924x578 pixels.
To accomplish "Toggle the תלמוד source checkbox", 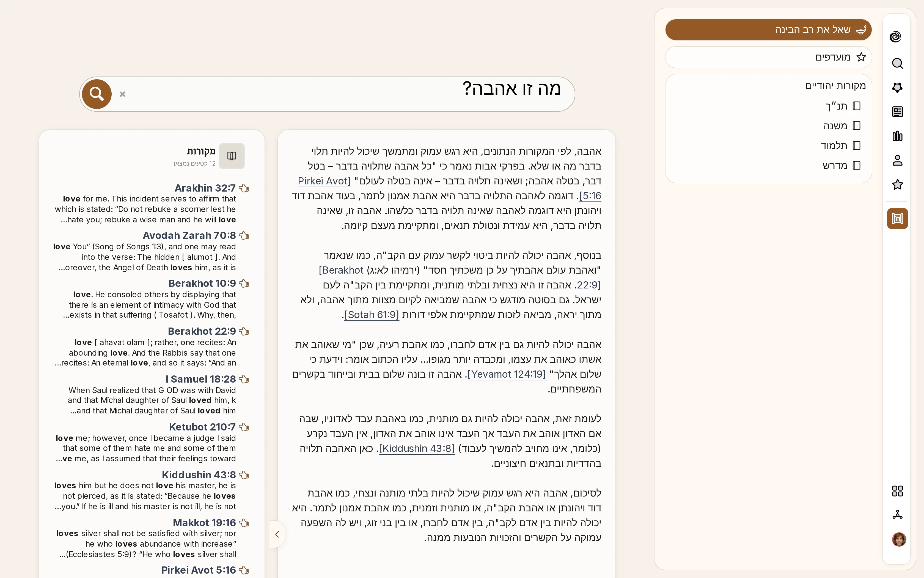I will (x=856, y=146).
